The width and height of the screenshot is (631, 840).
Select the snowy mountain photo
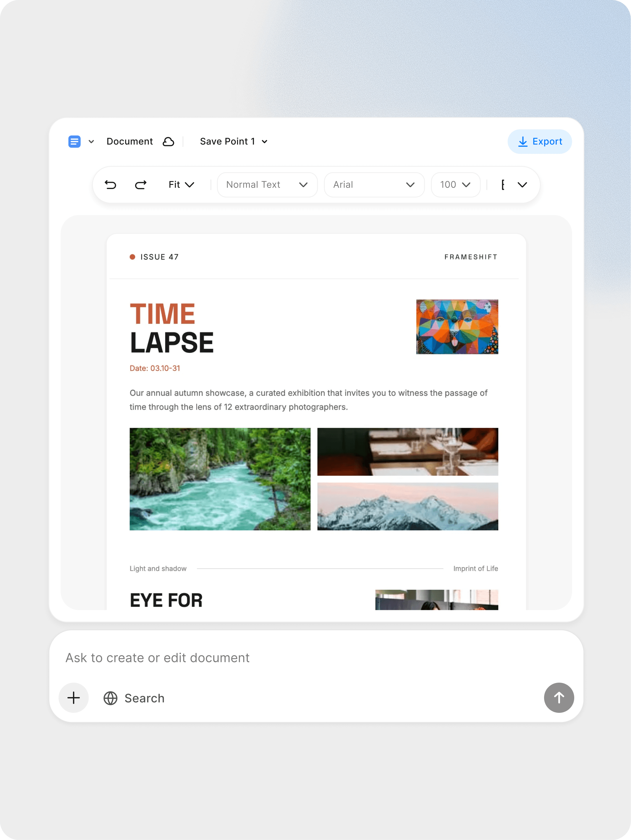408,506
